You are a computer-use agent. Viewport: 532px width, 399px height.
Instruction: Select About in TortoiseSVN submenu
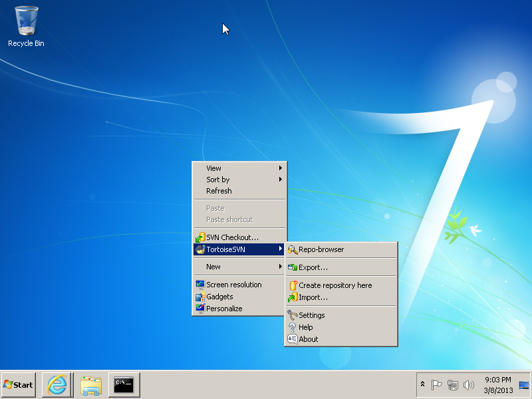(341, 339)
